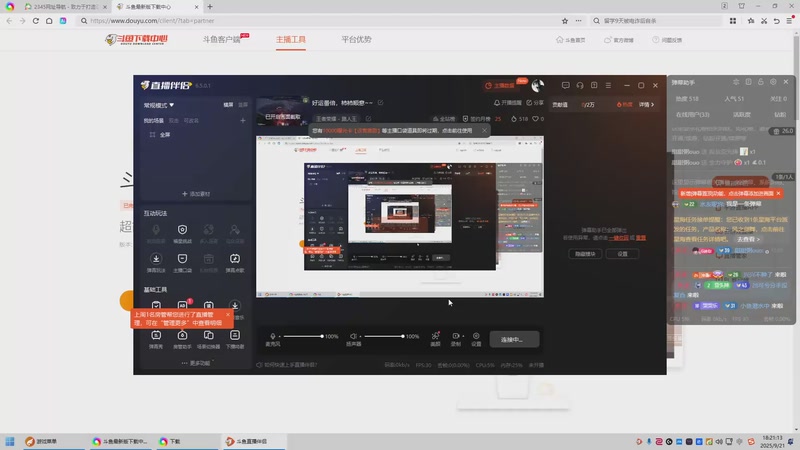Open the 场景切换器 icon
The image size is (800, 450).
209,335
